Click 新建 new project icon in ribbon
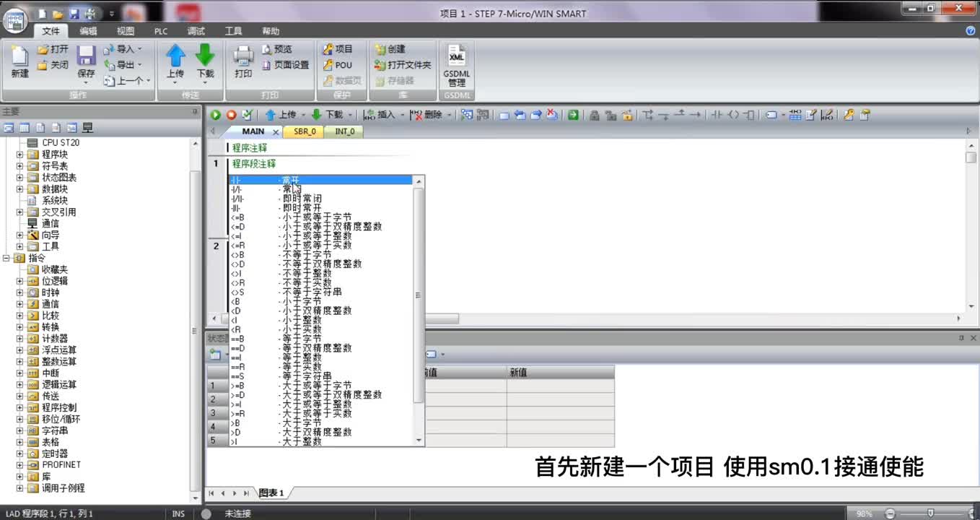980x520 pixels. click(x=20, y=62)
